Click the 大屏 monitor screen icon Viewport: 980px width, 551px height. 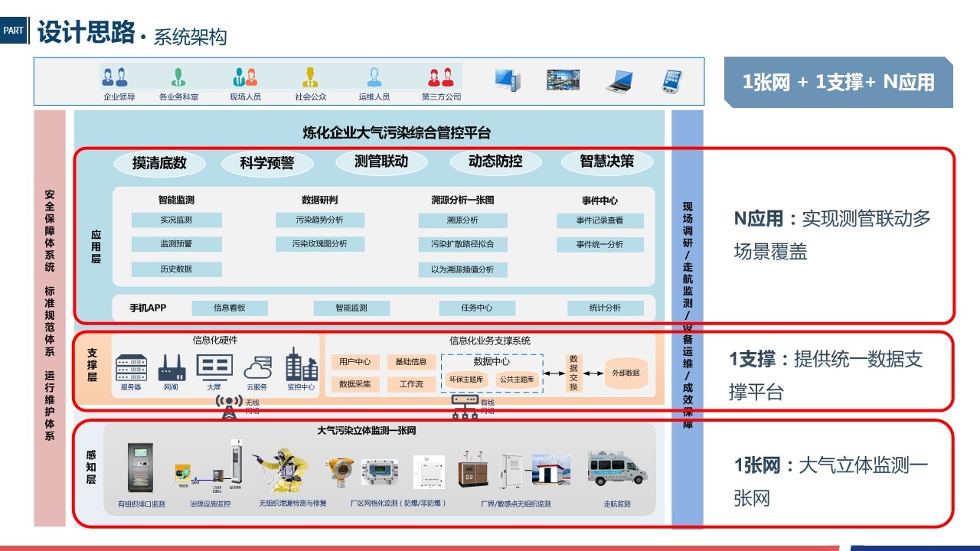point(214,367)
